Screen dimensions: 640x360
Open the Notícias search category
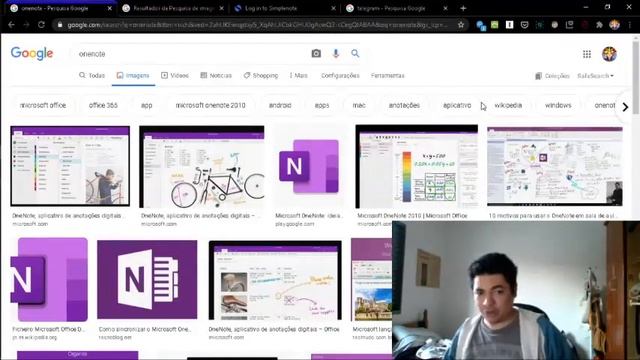tap(216, 76)
